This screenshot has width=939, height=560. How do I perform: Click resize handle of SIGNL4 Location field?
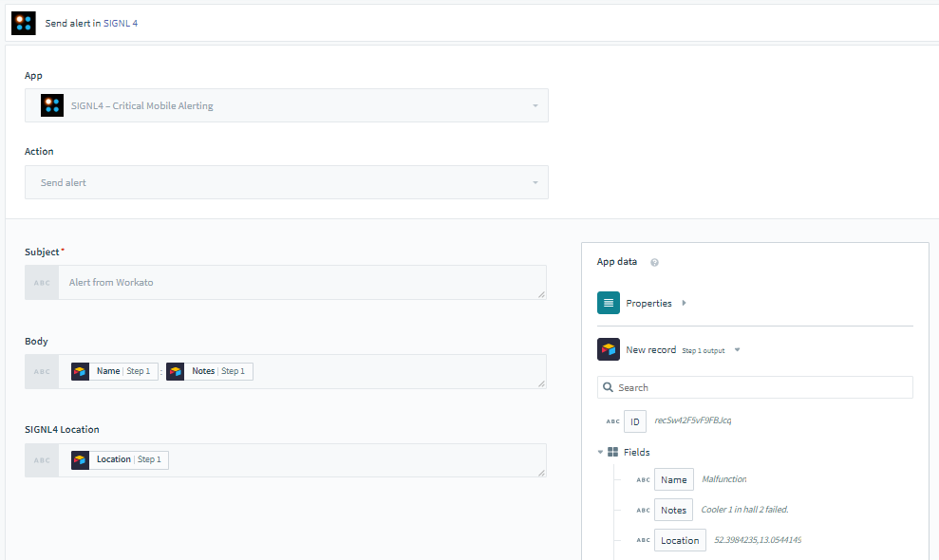tap(541, 473)
